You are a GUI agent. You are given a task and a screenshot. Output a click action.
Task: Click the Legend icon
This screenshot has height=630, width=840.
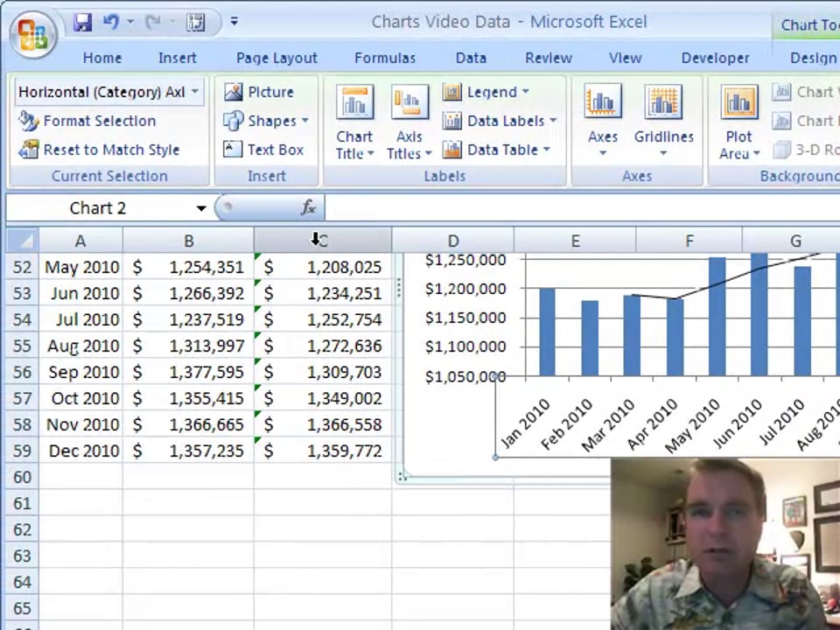[x=451, y=92]
